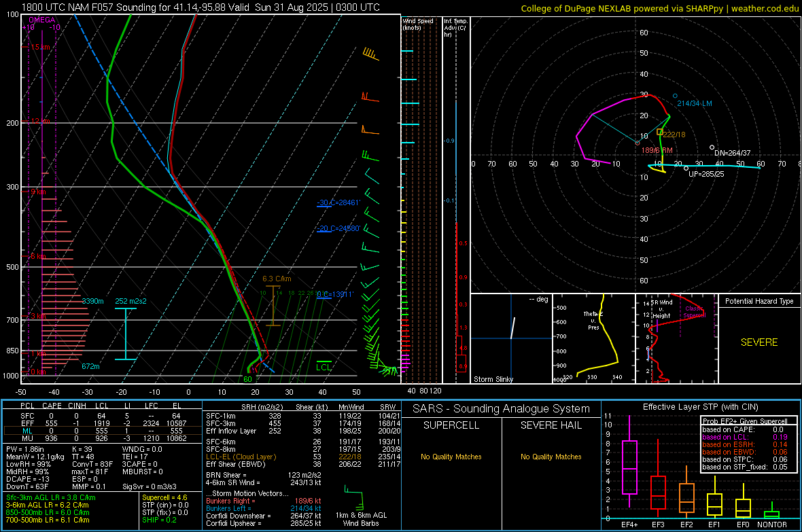The width and height of the screenshot is (802, 532).
Task: Click the K = 39 index
Action: [82, 449]
